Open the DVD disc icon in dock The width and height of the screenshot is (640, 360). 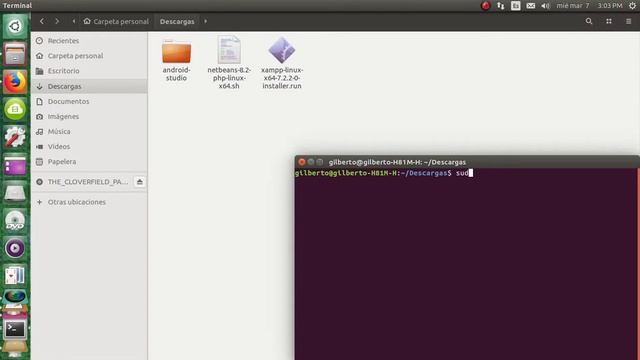tap(15, 220)
